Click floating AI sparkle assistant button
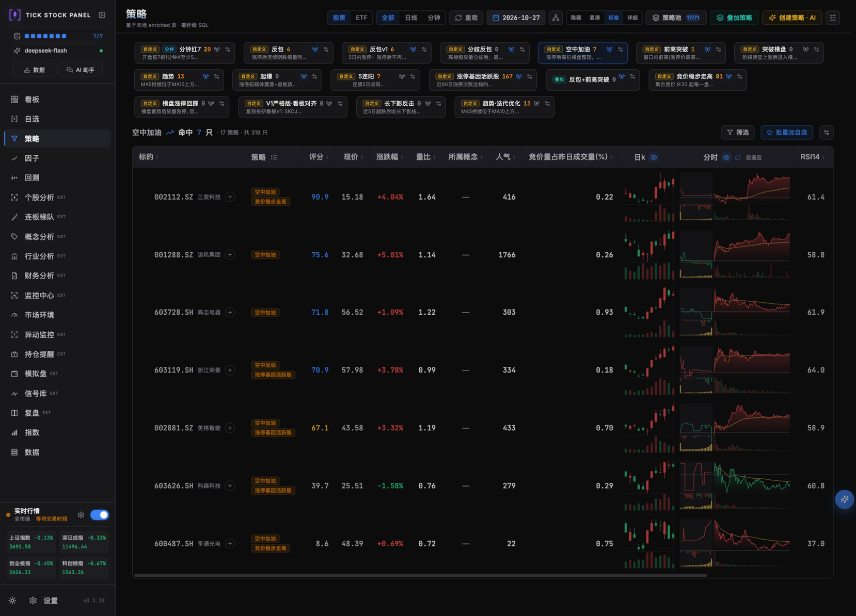This screenshot has height=616, width=856. tap(845, 499)
